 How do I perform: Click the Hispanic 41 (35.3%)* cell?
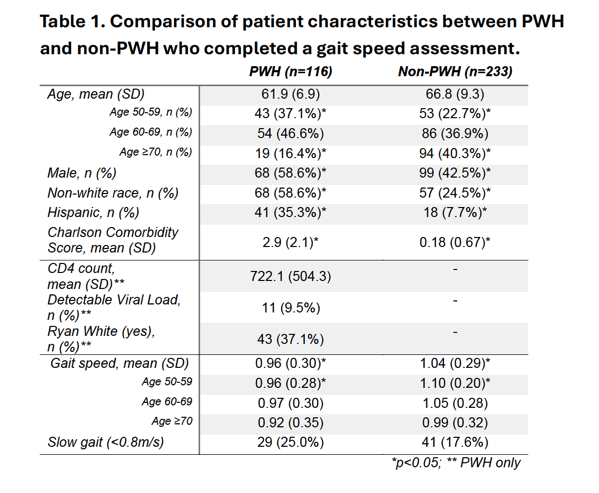pyautogui.click(x=290, y=212)
